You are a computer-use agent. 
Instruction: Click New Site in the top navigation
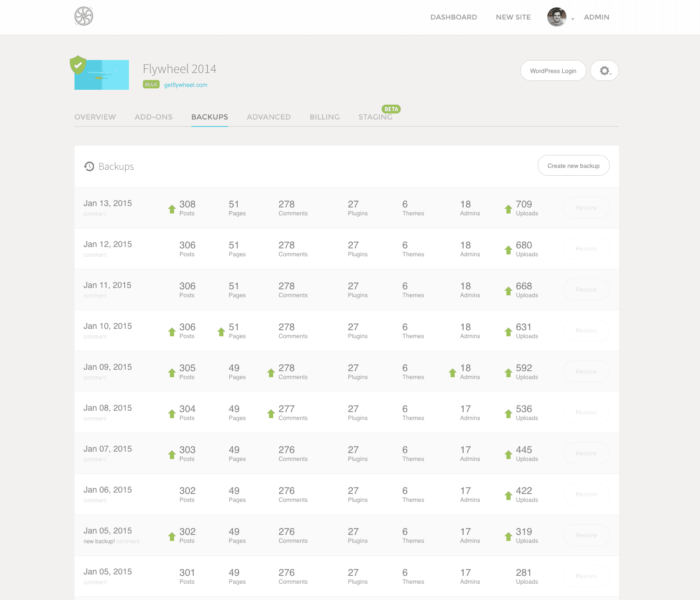click(513, 17)
